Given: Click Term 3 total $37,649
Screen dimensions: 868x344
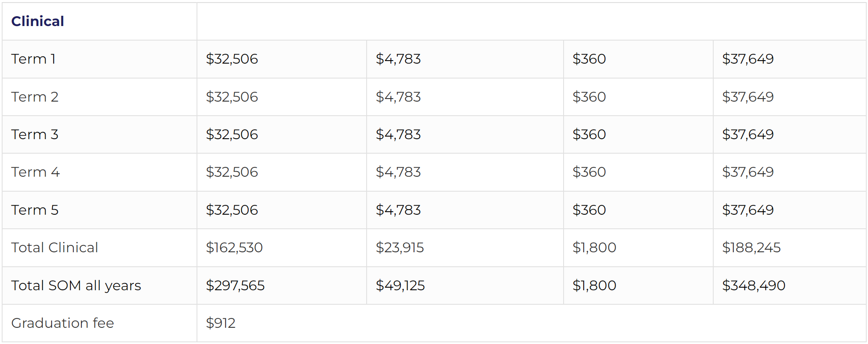Looking at the screenshot, I should coord(748,134).
